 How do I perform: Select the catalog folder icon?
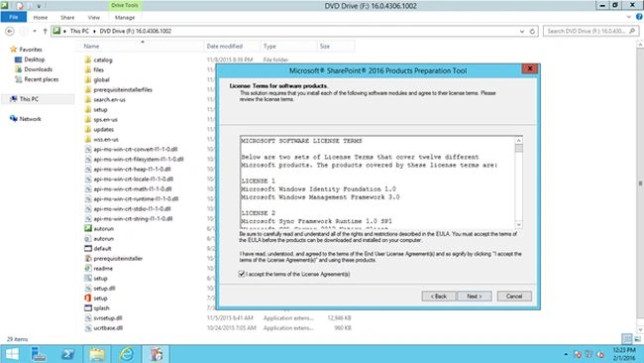coord(88,60)
